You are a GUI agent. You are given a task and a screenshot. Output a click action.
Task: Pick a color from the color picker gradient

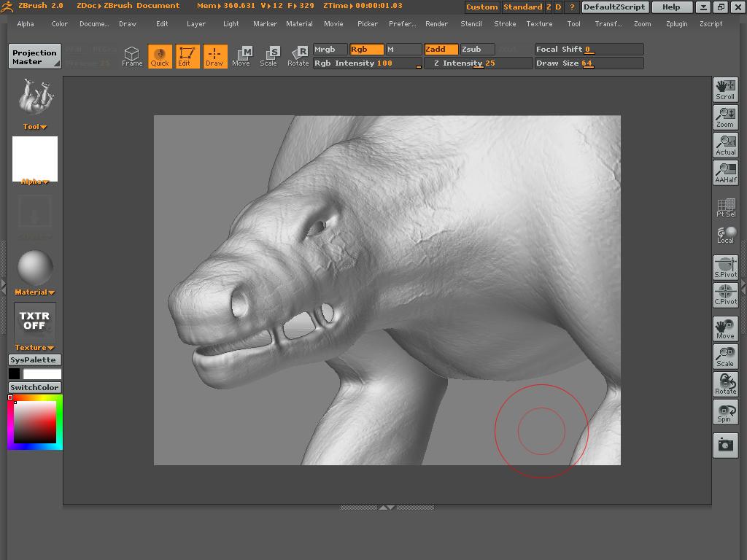(34, 423)
